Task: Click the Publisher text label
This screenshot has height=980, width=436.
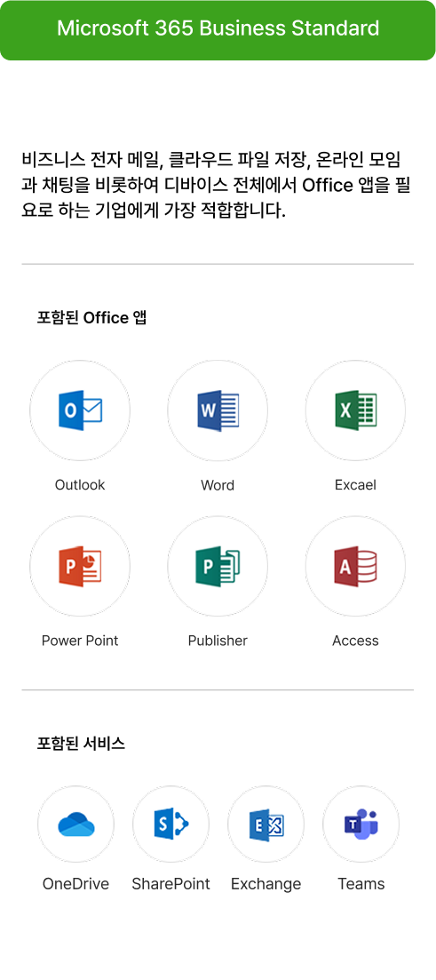Action: [x=218, y=641]
